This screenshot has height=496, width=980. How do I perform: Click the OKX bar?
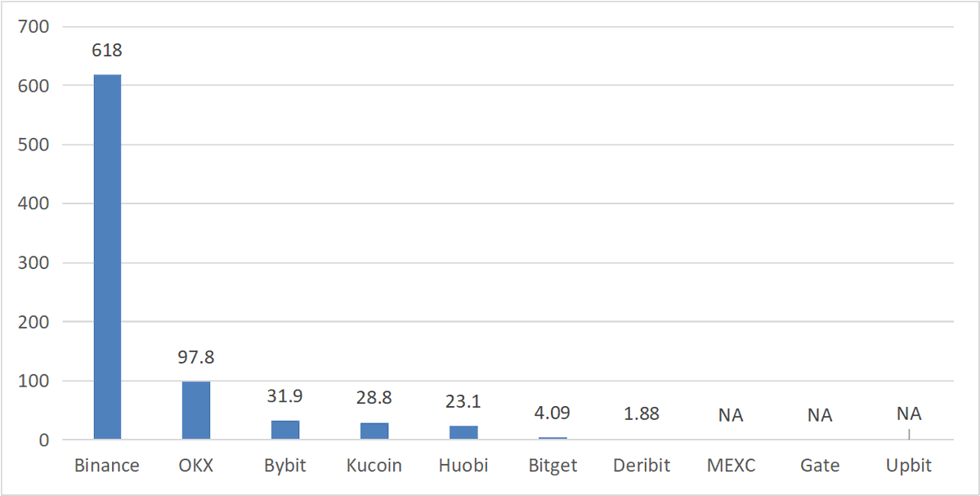tap(196, 410)
